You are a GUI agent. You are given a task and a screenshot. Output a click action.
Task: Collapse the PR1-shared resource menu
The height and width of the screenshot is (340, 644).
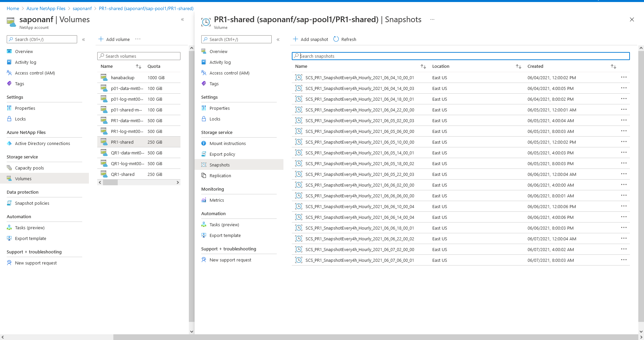pyautogui.click(x=278, y=40)
